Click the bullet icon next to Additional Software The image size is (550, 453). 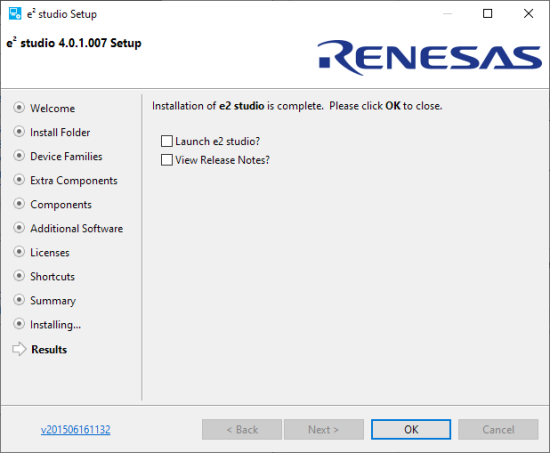click(19, 228)
